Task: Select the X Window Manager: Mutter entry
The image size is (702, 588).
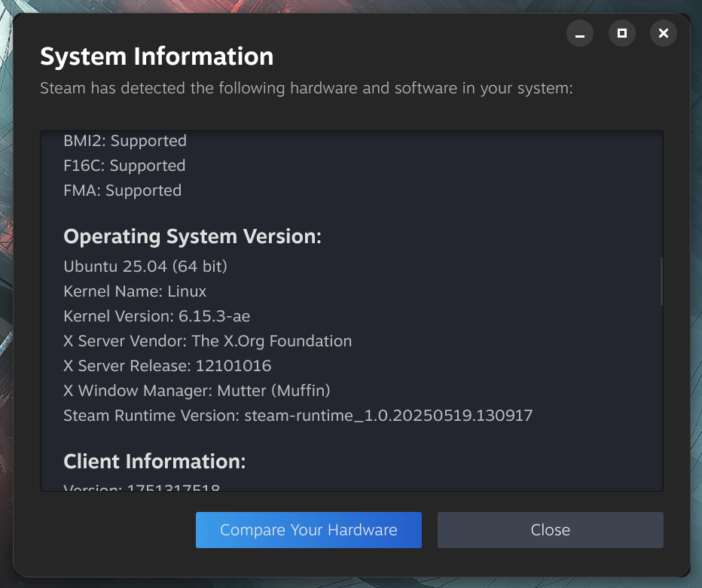Action: coord(197,391)
